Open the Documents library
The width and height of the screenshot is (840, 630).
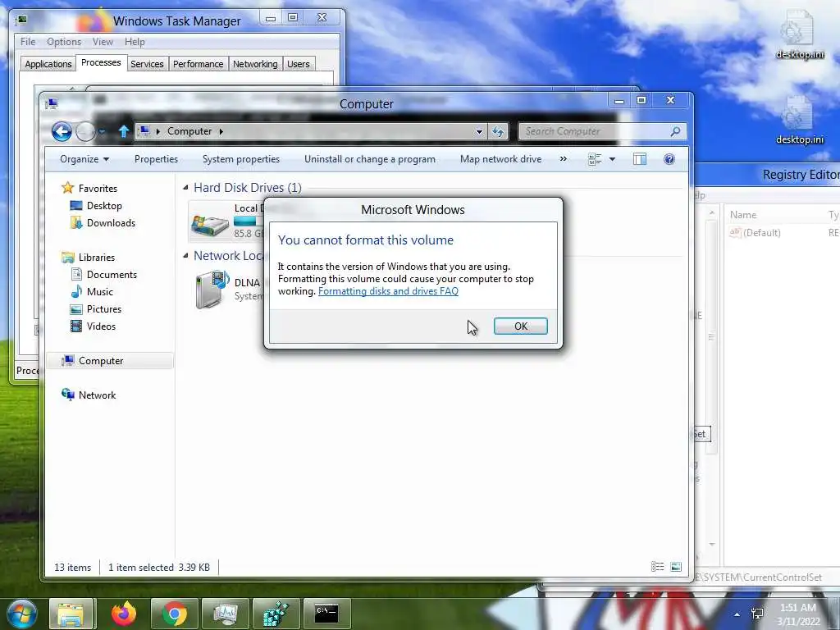pos(112,274)
